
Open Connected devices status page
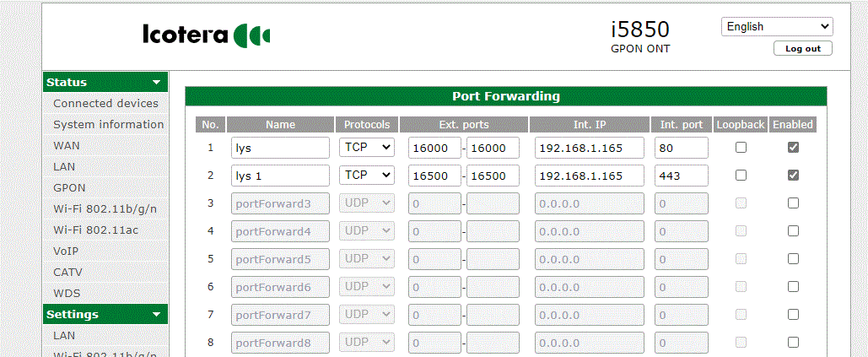pos(105,104)
